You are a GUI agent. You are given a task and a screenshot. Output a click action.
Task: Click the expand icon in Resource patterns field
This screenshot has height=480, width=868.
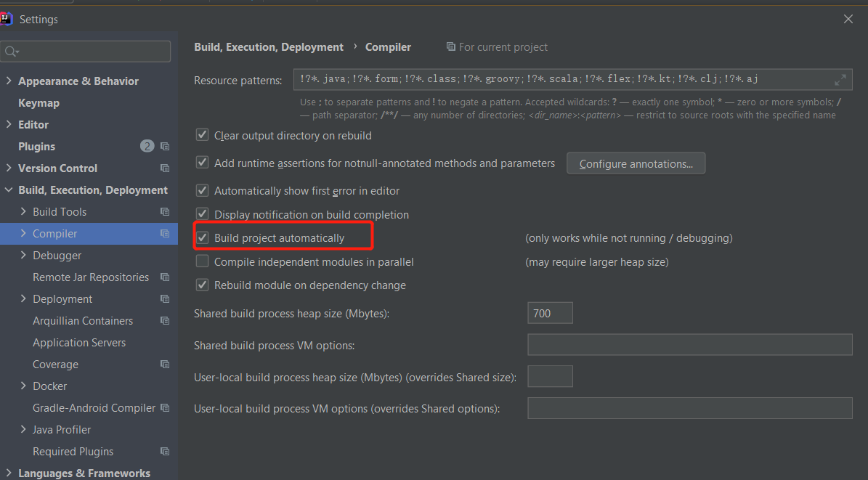point(840,80)
